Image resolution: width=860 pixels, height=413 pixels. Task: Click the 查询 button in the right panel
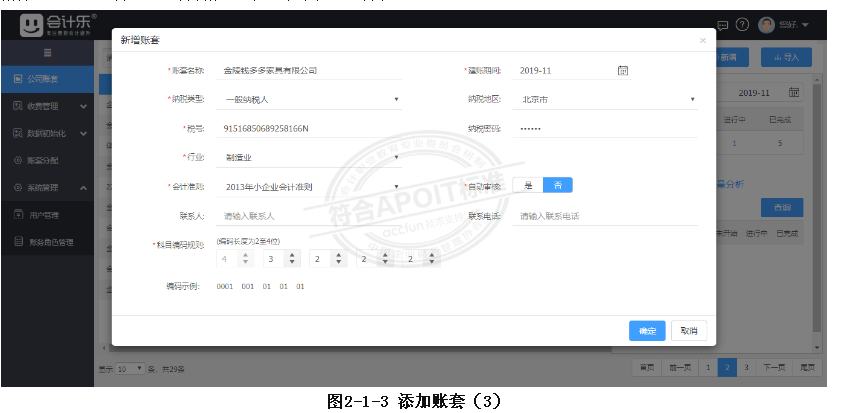[x=782, y=207]
